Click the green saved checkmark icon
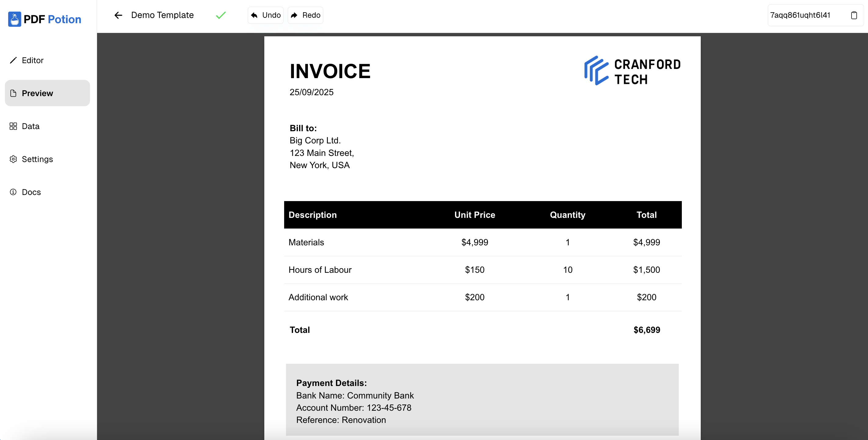The width and height of the screenshot is (868, 440). pos(221,15)
